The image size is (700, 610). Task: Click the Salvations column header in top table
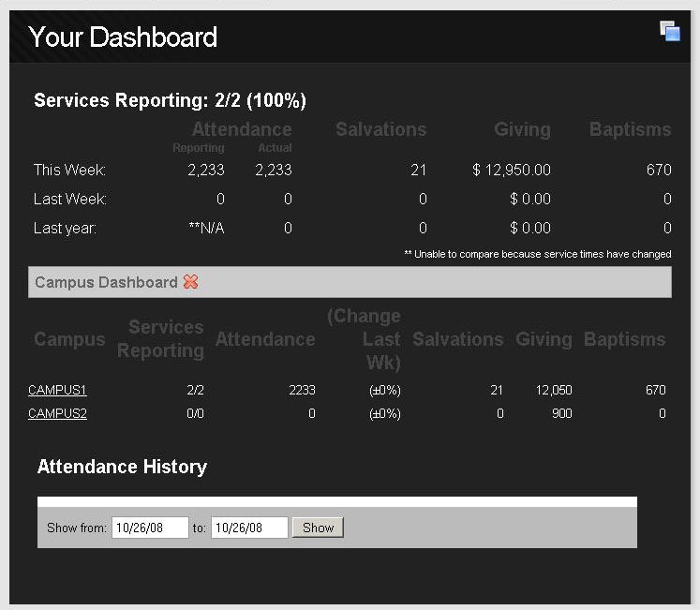[x=380, y=129]
